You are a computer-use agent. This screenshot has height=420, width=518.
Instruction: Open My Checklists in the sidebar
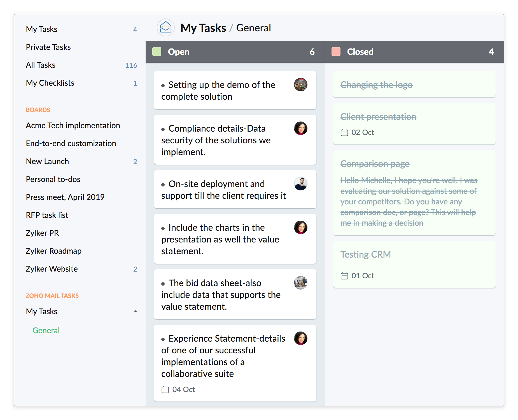click(50, 83)
